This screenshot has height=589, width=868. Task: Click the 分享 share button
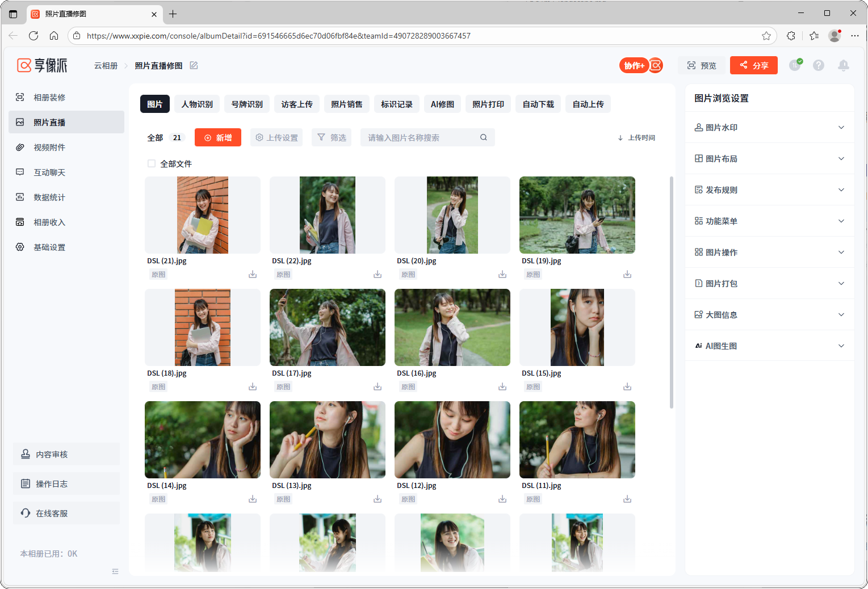pyautogui.click(x=753, y=66)
